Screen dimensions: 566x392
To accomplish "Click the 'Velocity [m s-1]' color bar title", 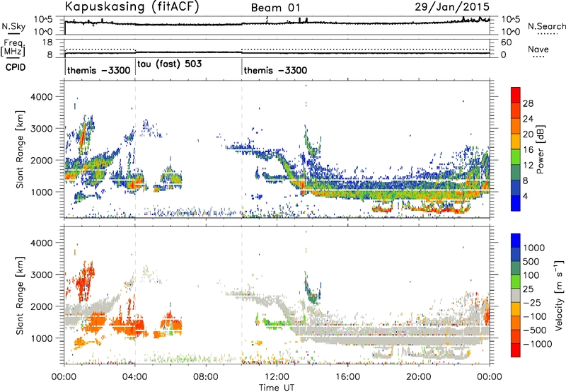I will (559, 295).
